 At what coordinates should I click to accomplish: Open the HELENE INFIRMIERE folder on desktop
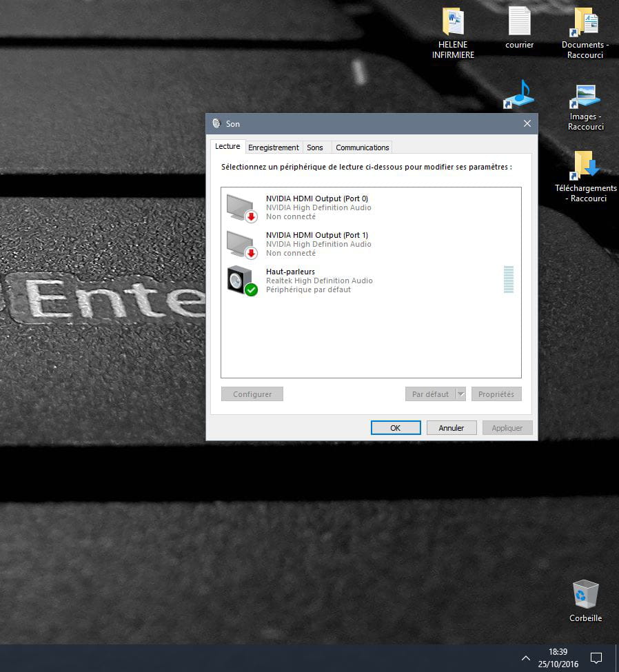tap(453, 23)
